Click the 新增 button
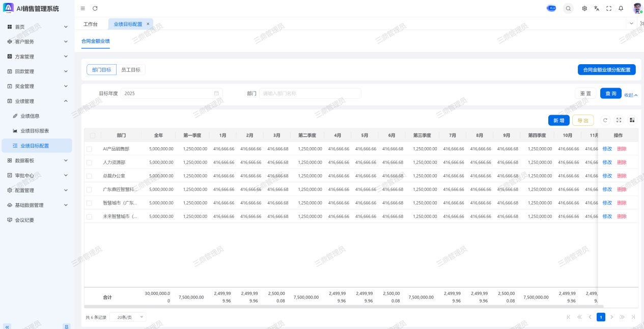This screenshot has height=329, width=644. tap(558, 120)
